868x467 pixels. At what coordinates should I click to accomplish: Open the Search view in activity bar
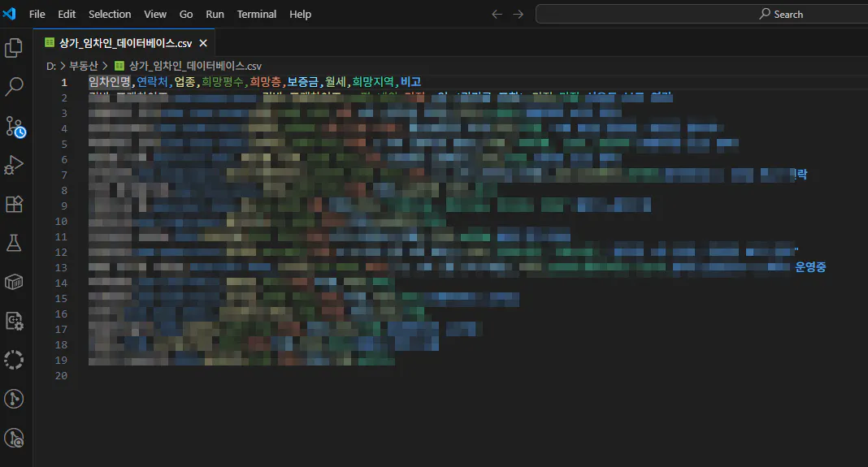click(14, 86)
